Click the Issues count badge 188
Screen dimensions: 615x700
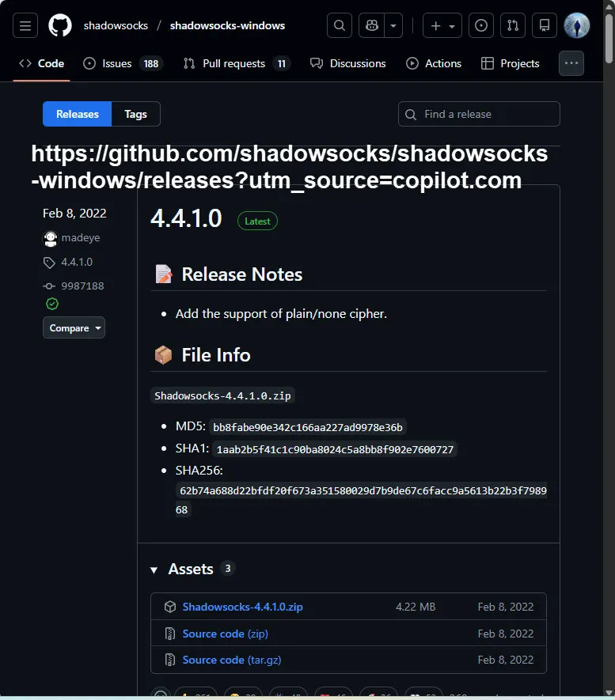(x=151, y=64)
